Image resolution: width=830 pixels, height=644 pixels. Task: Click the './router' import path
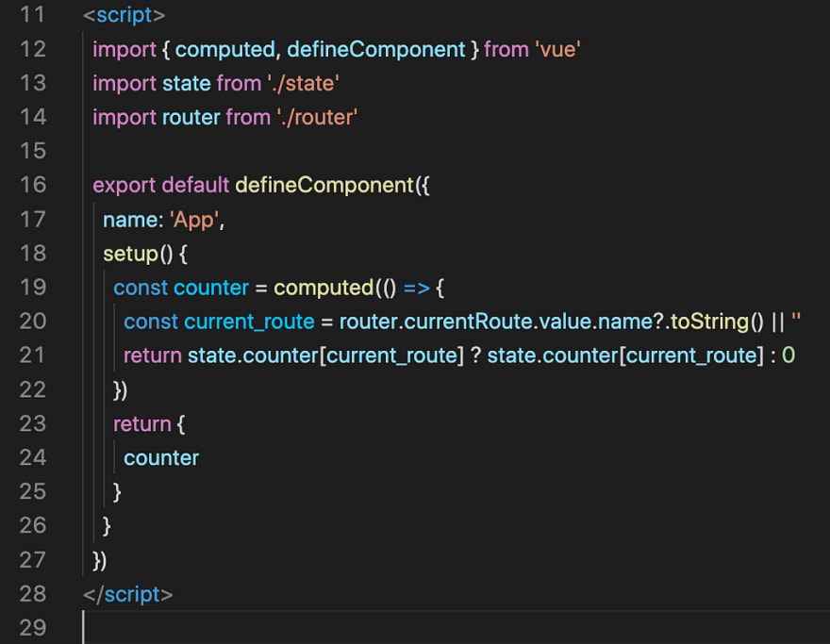pyautogui.click(x=317, y=117)
